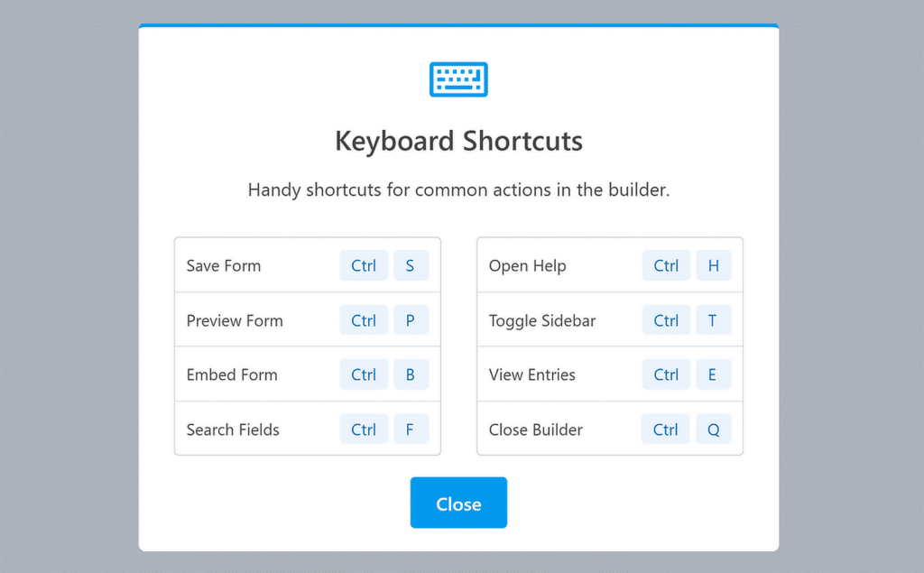Viewport: 924px width, 573px height.
Task: Select the E key badge for View Entries
Action: tap(714, 374)
